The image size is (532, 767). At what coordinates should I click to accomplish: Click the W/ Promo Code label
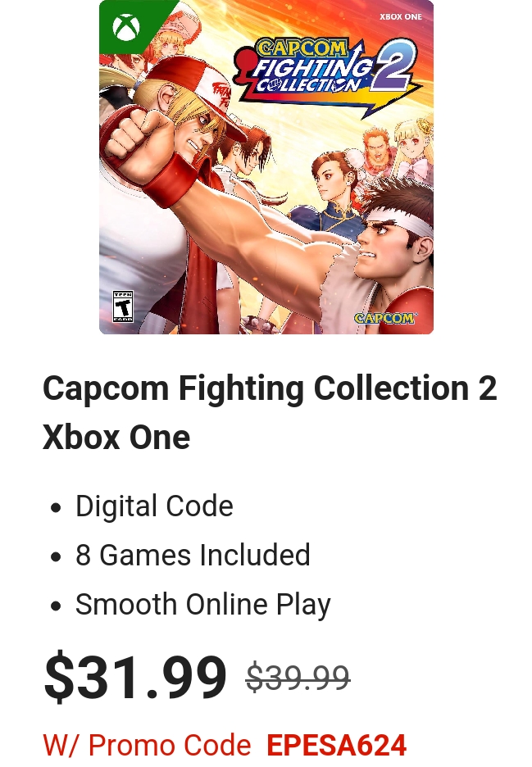pos(147,745)
